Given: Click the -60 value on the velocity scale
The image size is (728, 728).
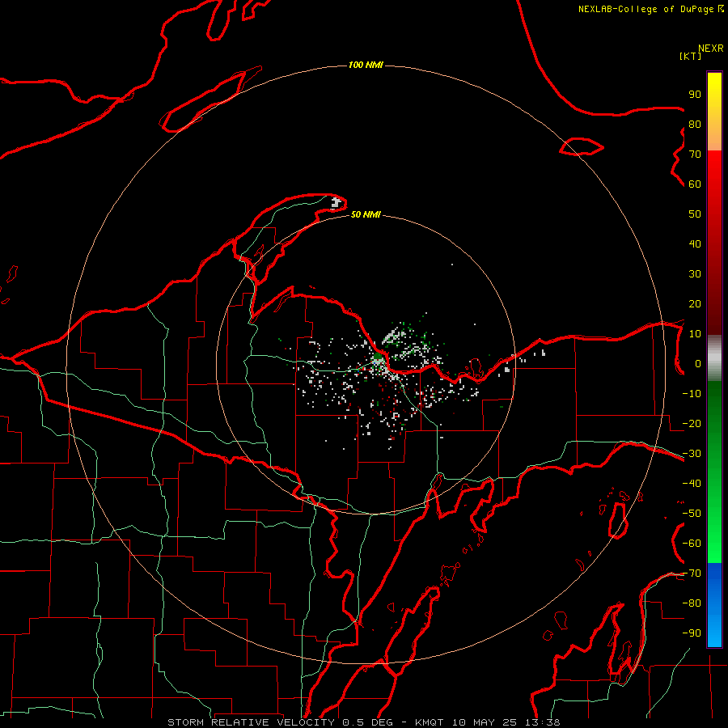Looking at the screenshot, I should pos(692,544).
